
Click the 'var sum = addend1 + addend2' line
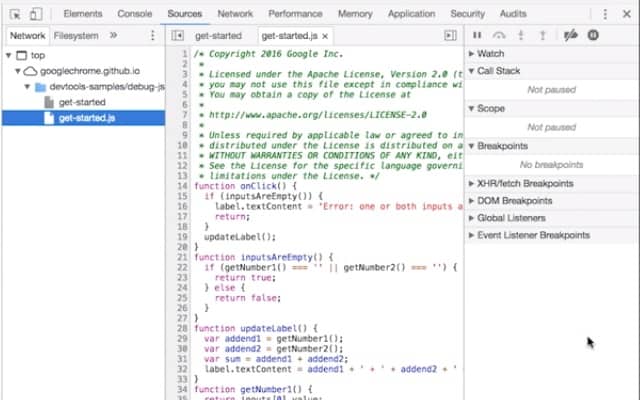tap(276, 359)
